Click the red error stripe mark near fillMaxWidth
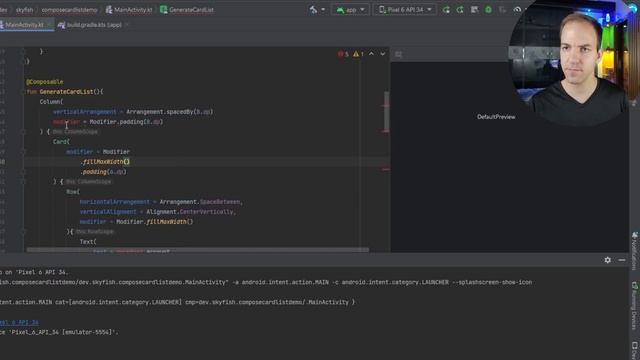 click(387, 169)
